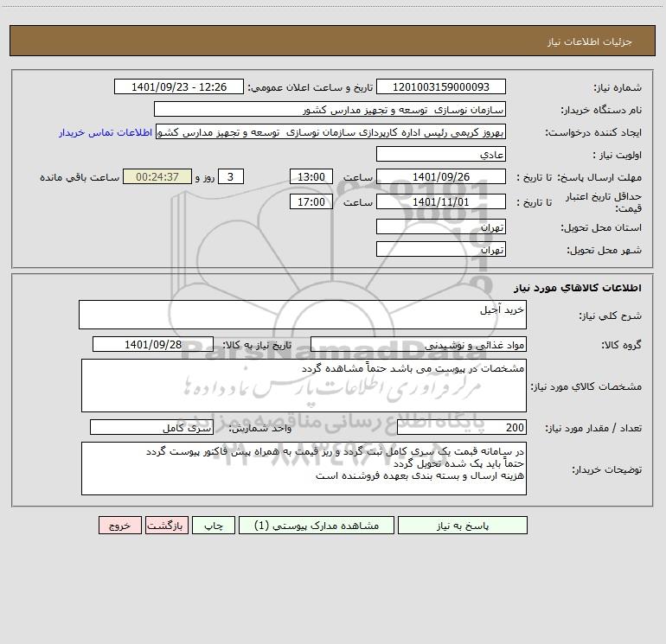Click the اطلاعات کالاهای مورد نیاز section heading
This screenshot has width=666, height=644.
tap(578, 287)
